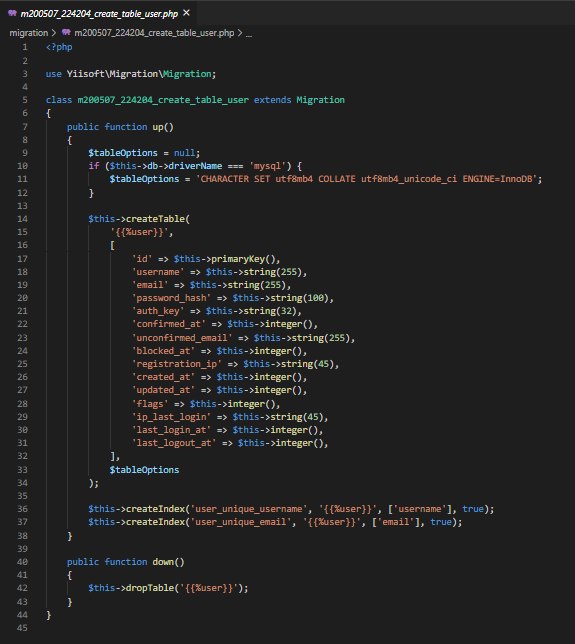Click the 'password_hash' key

tap(171, 298)
